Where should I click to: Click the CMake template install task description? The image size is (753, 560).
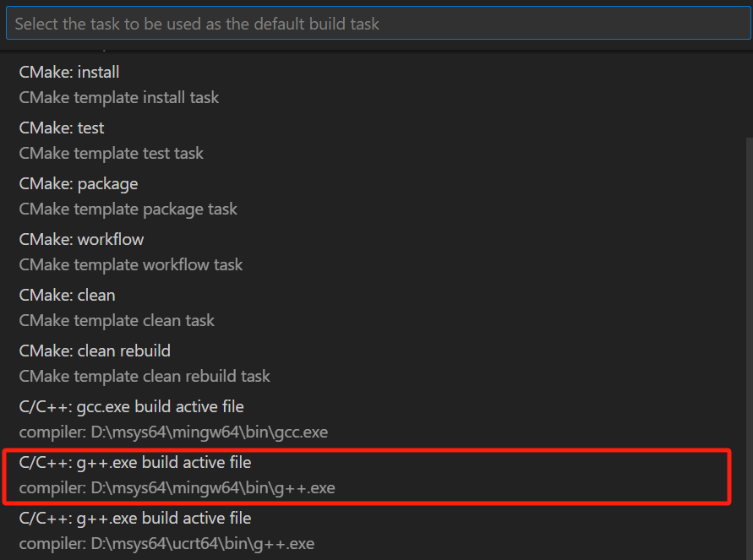[x=118, y=97]
